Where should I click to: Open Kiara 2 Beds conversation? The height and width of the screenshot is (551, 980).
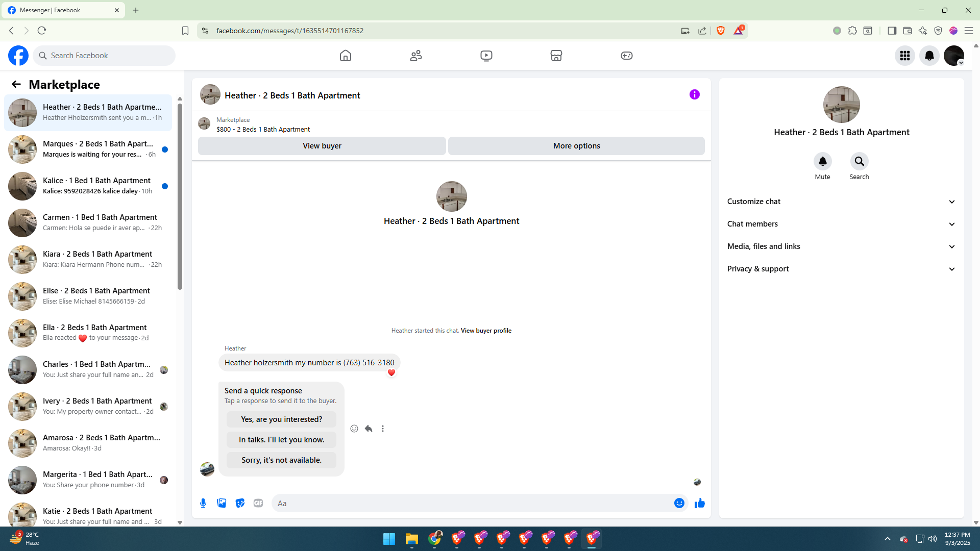(88, 260)
